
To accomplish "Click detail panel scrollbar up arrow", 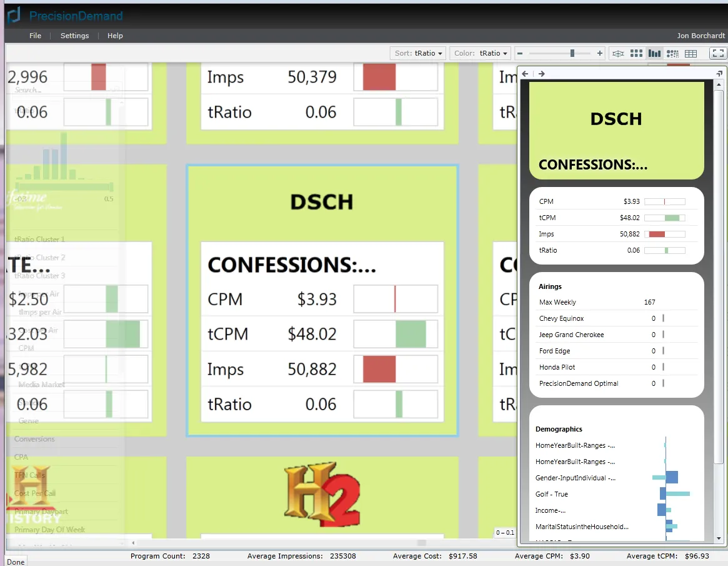I will [x=719, y=84].
